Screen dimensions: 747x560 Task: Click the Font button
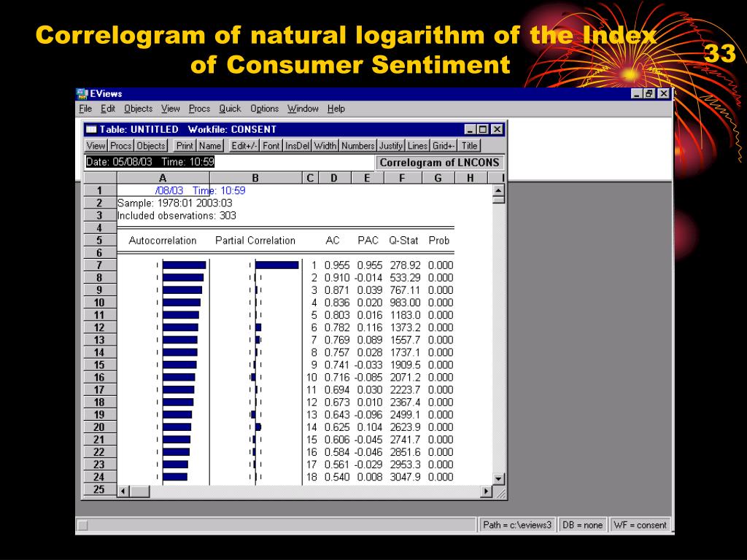[271, 146]
